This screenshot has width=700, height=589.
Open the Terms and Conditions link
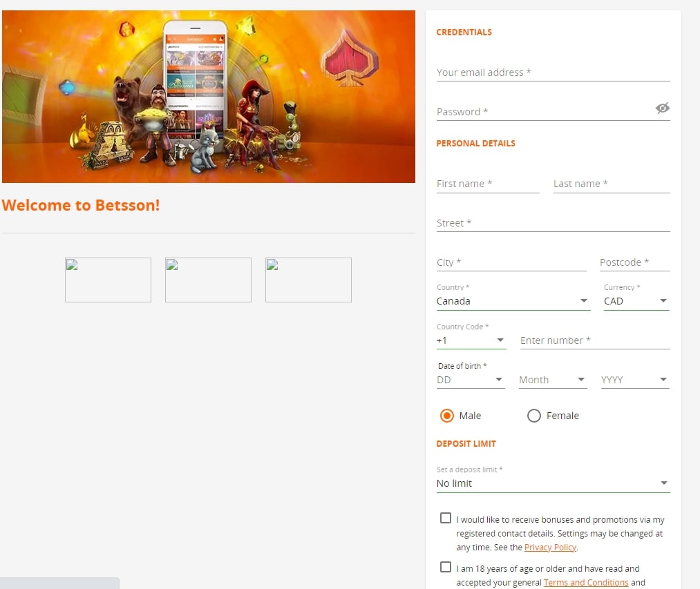pyautogui.click(x=585, y=582)
